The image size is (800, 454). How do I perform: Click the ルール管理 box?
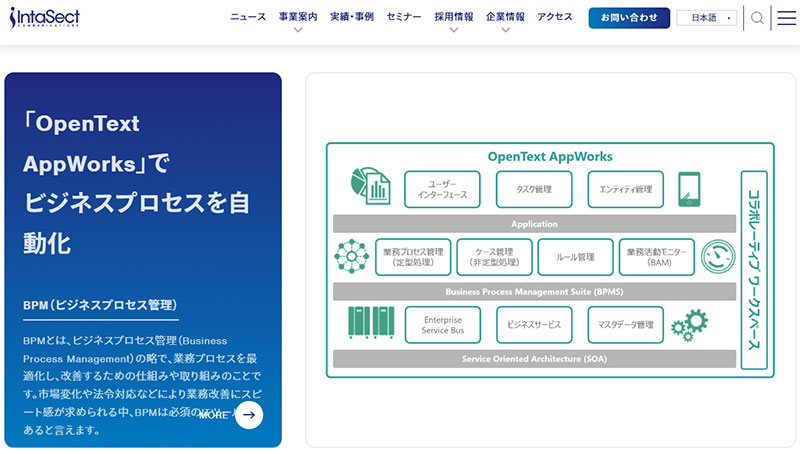click(x=576, y=257)
